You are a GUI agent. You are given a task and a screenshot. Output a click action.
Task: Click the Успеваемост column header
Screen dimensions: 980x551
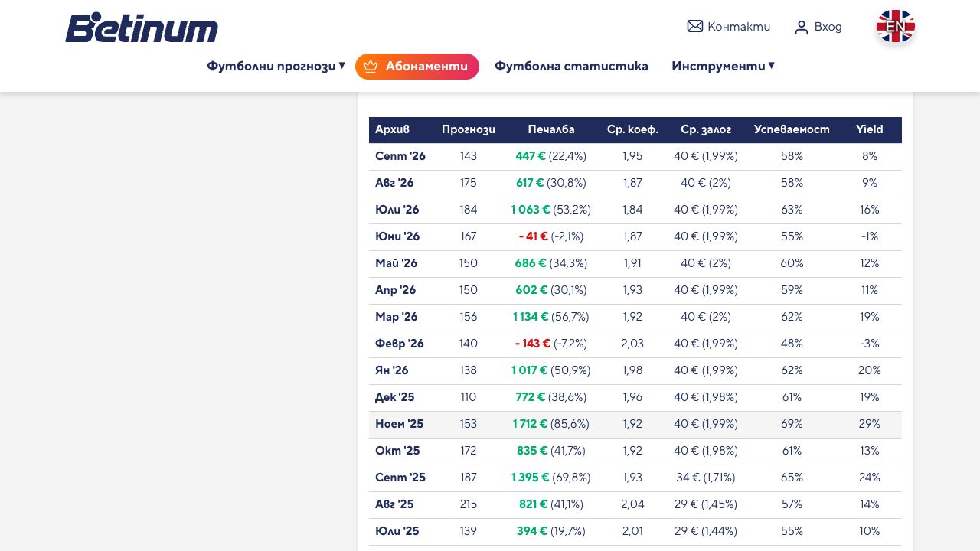point(792,130)
